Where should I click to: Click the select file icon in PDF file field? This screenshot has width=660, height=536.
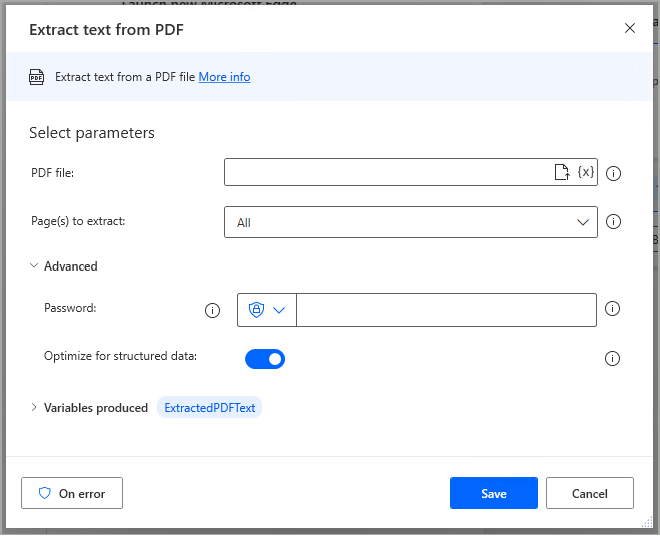point(562,173)
